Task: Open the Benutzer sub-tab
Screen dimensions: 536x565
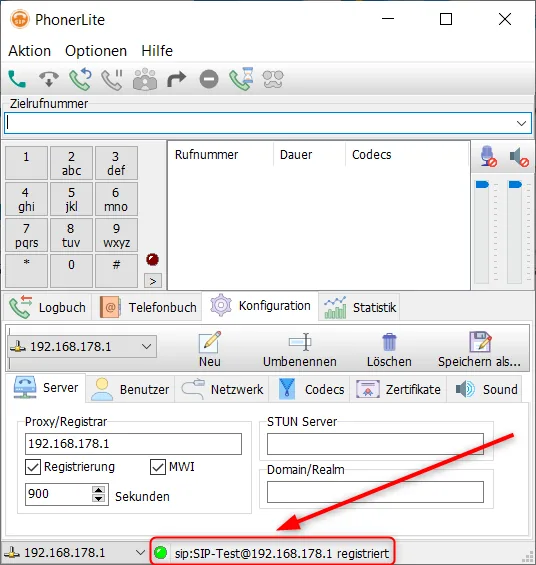Action: [x=130, y=389]
